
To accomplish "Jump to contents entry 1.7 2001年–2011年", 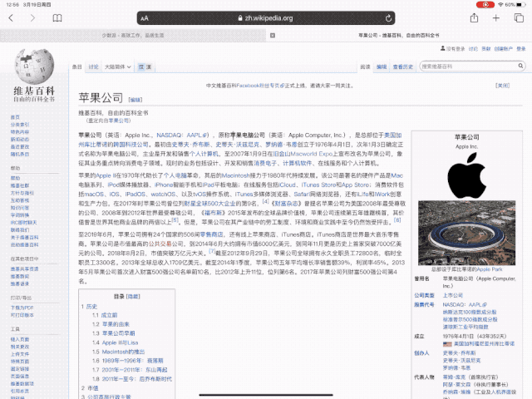I will (x=130, y=370).
